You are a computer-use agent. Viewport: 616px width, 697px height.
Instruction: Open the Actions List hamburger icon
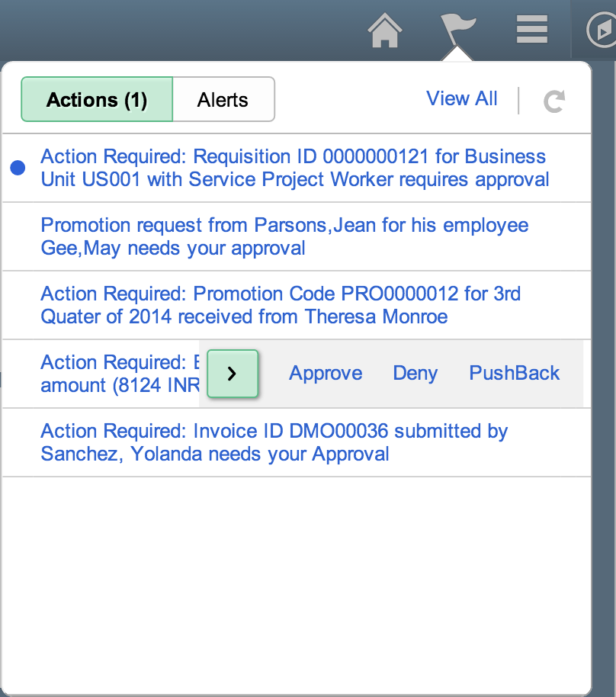(531, 29)
